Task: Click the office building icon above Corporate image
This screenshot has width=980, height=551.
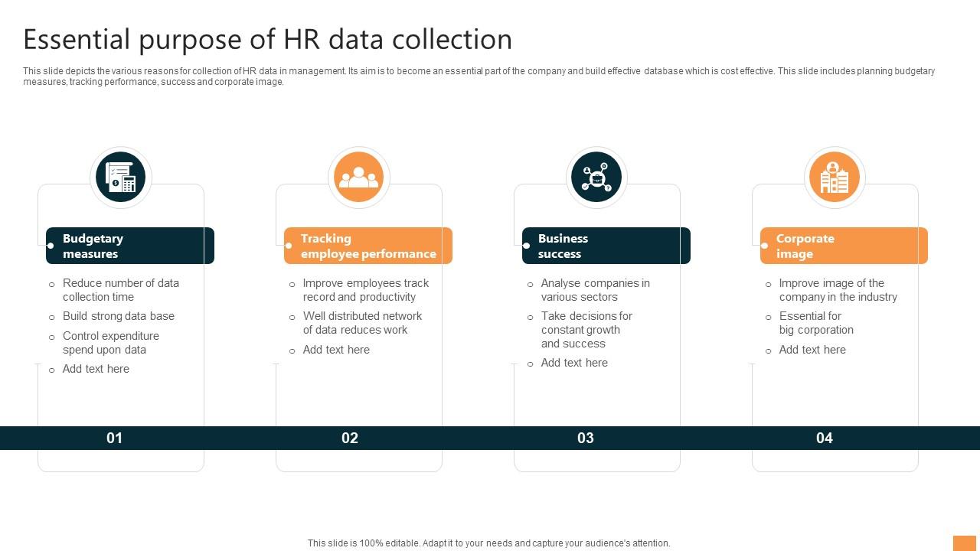Action: coord(835,178)
